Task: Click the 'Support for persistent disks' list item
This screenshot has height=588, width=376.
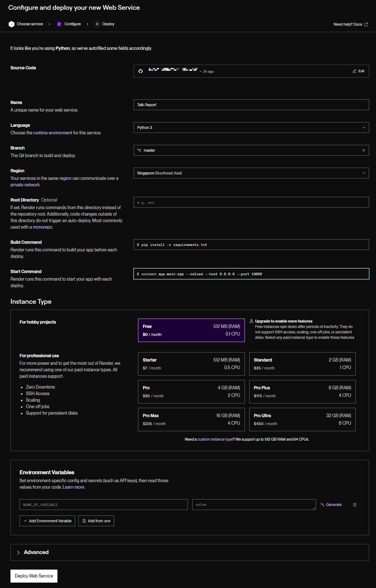Action: point(52,413)
